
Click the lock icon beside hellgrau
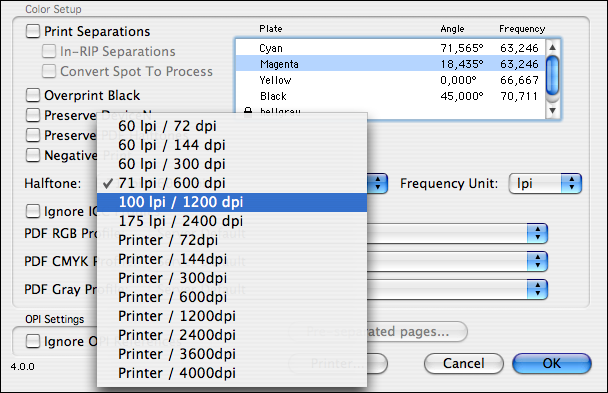(x=248, y=112)
